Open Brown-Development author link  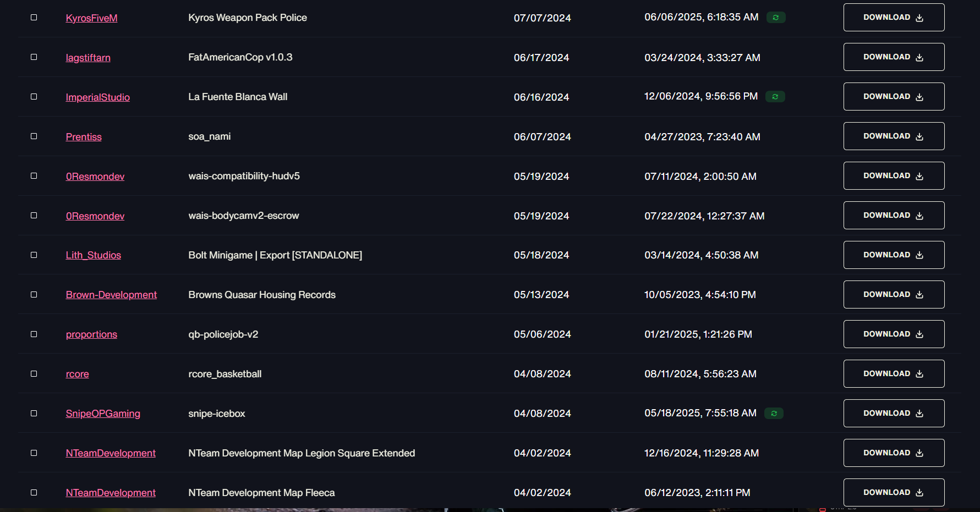112,295
